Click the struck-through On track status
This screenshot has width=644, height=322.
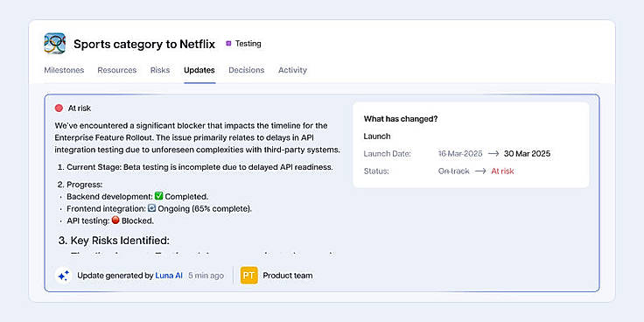[x=454, y=171]
